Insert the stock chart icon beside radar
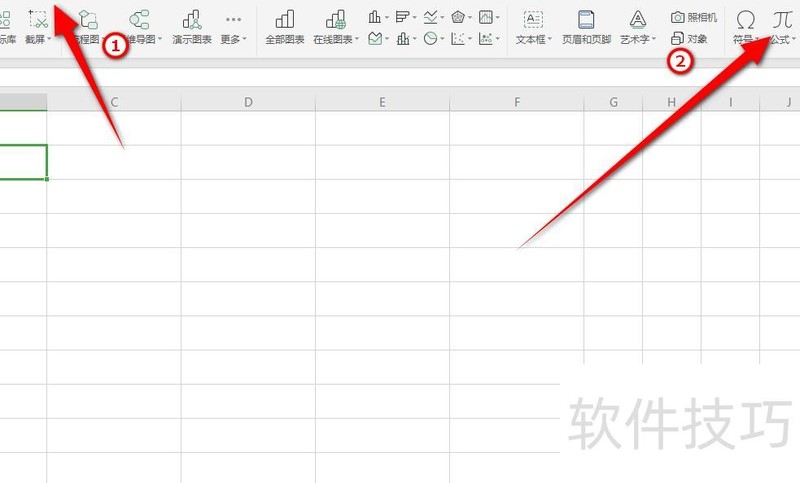This screenshot has height=483, width=800. coord(486,17)
